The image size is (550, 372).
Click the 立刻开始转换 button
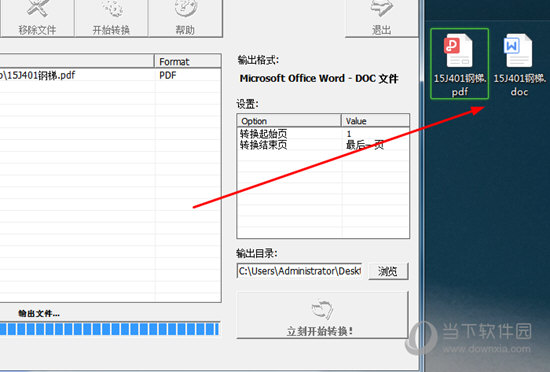[323, 315]
